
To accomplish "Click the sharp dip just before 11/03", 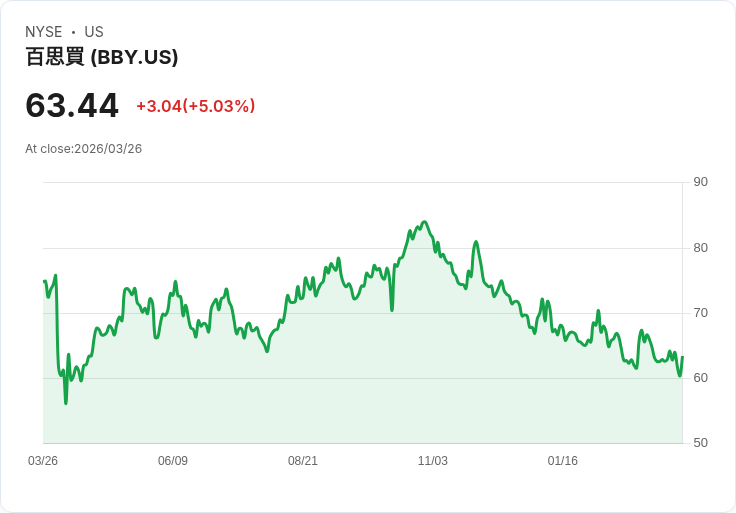I will pos(392,310).
